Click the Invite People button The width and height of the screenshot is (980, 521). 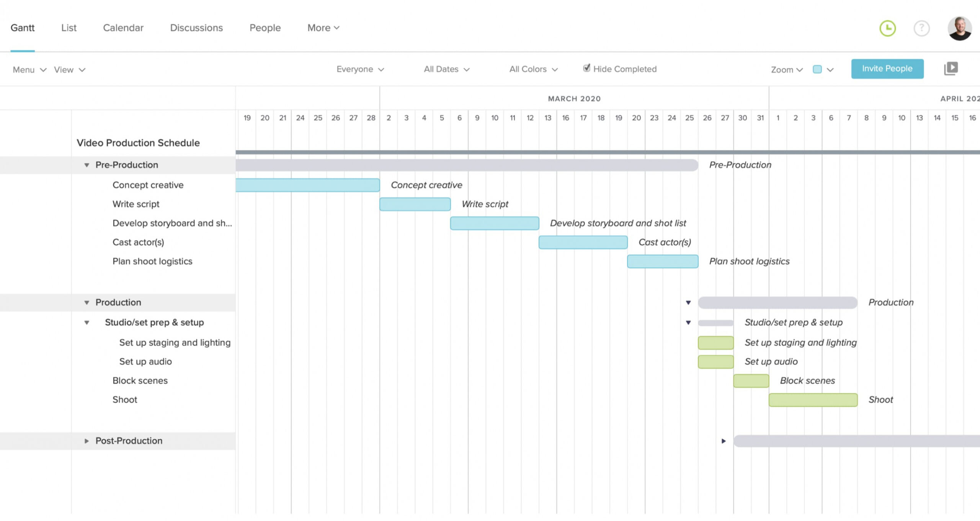887,68
